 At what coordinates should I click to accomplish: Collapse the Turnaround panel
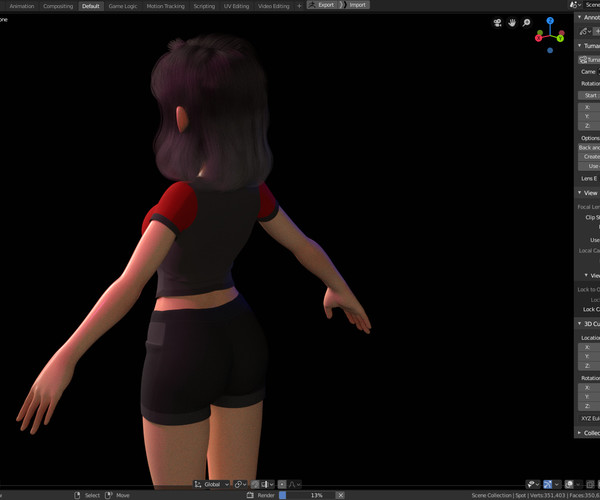(x=580, y=45)
